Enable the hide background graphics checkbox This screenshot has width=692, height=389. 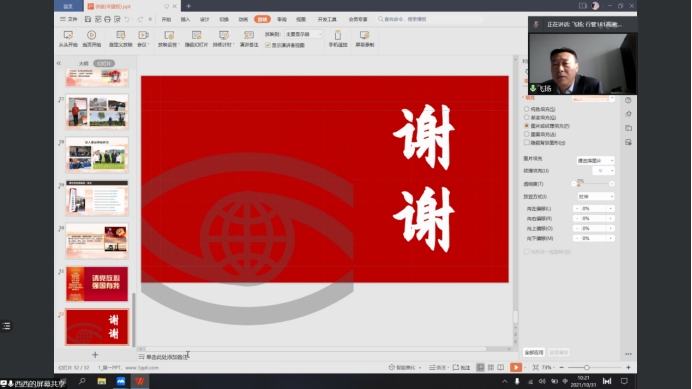527,143
